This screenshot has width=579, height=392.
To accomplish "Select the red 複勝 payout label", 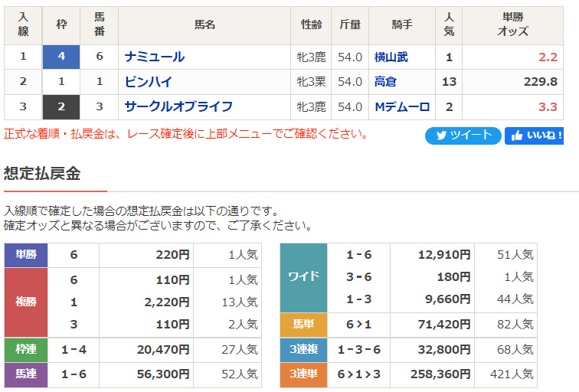I will (26, 302).
